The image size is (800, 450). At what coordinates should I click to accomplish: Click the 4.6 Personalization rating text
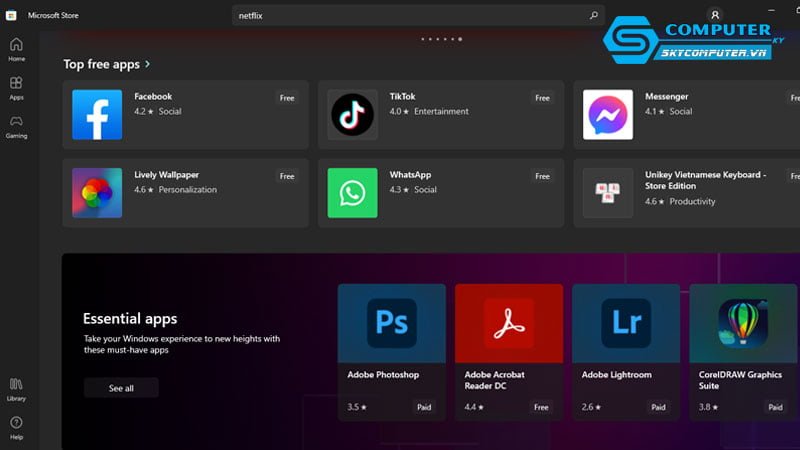click(176, 189)
